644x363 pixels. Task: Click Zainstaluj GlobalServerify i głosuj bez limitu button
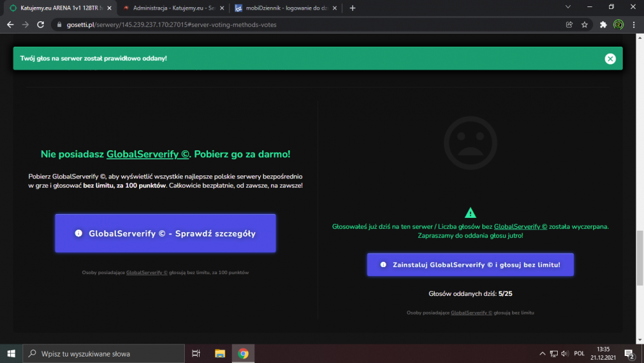(x=470, y=265)
